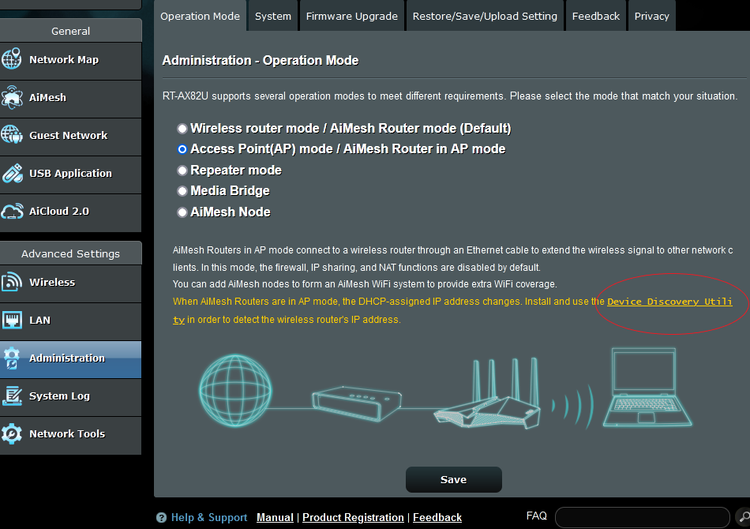
Task: Switch to the Operation Mode tab
Action: tap(200, 16)
